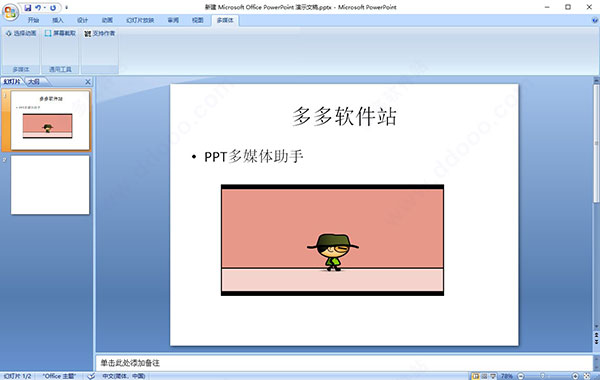600x380 pixels.
Task: Switch to the 视图 ribbon tab
Action: tap(197, 20)
